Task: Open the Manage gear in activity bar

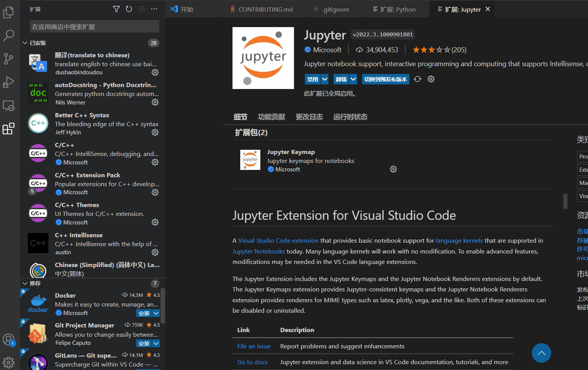Action: 9,362
